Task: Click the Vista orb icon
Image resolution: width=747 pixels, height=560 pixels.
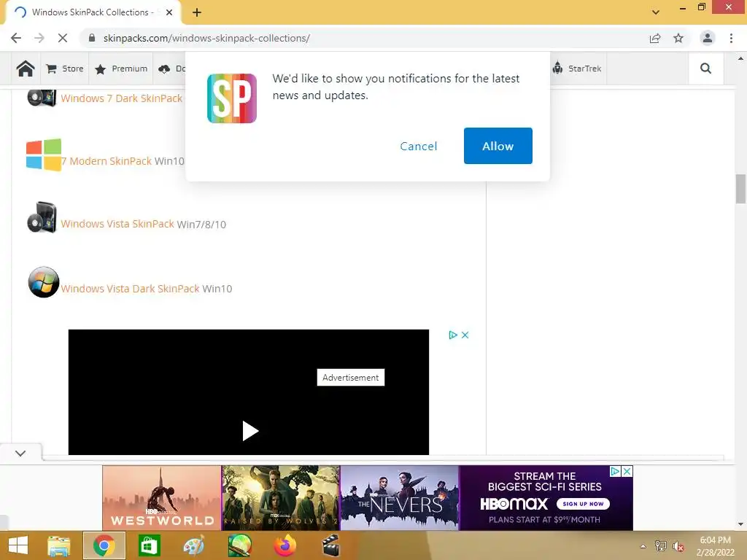Action: click(x=43, y=282)
